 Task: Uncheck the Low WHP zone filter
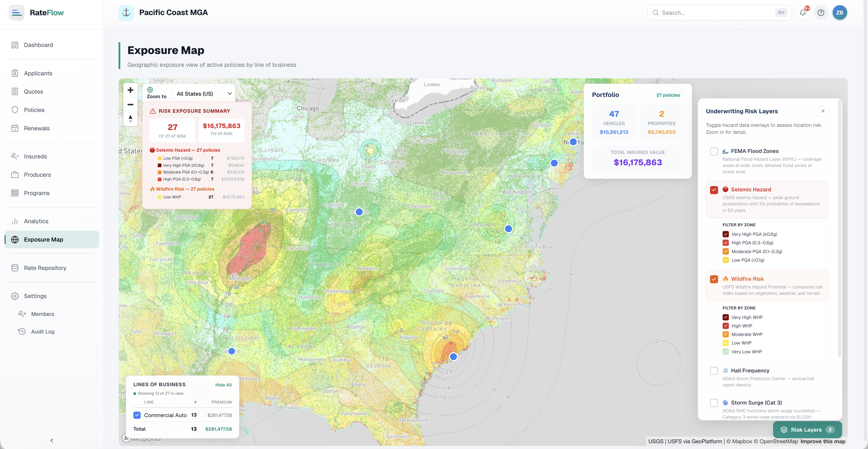click(725, 343)
